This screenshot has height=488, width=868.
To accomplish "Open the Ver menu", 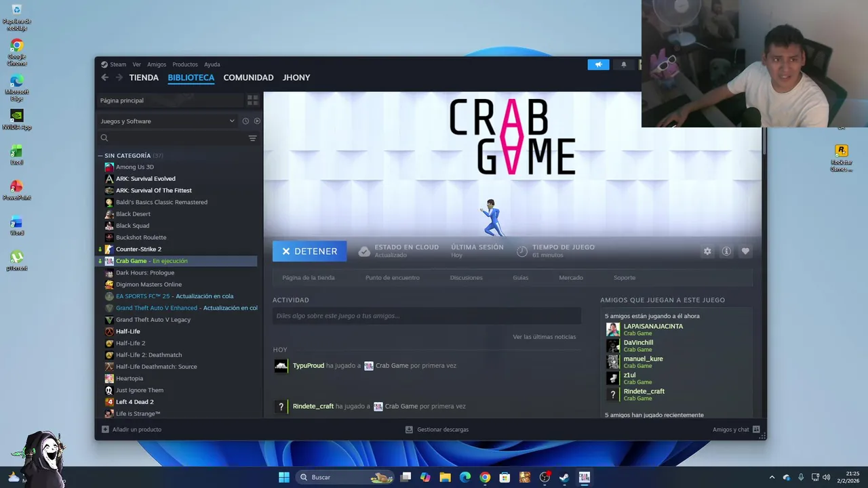I will tap(137, 64).
